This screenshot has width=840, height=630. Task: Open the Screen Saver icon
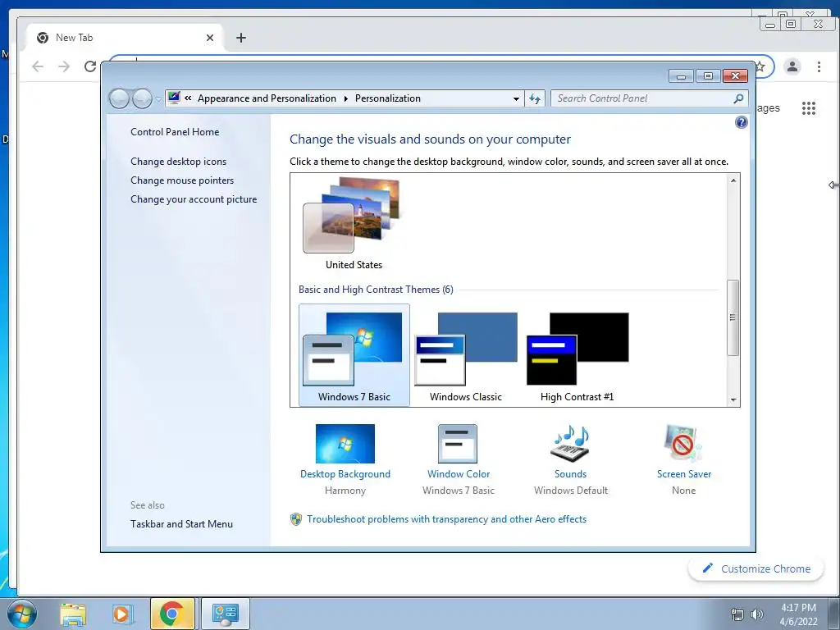tap(683, 444)
